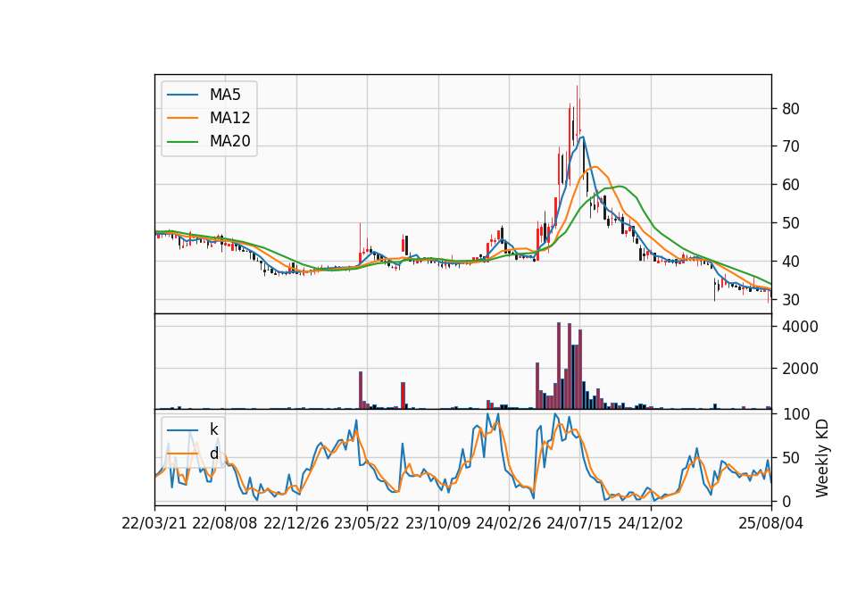Click the price axis value 80
This screenshot has height=616, width=857.
coord(790,109)
